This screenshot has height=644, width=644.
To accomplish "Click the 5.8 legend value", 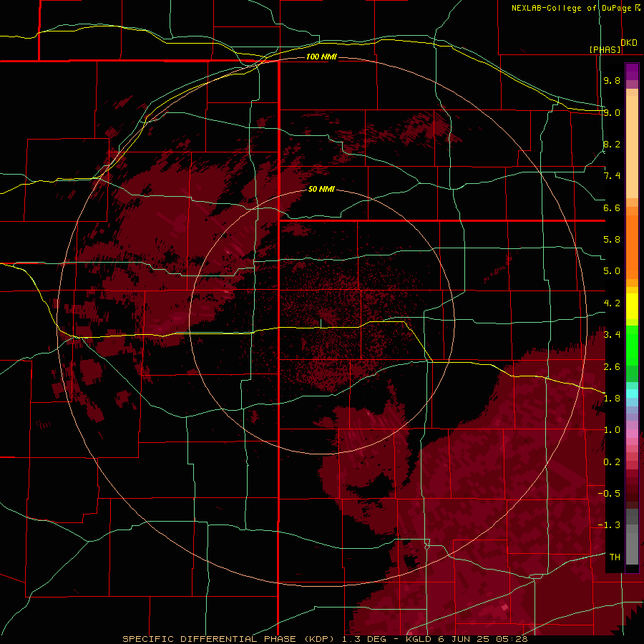I will [612, 240].
